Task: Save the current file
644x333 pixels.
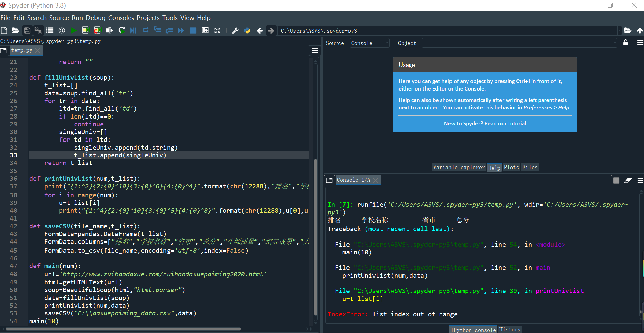Action: tap(27, 31)
